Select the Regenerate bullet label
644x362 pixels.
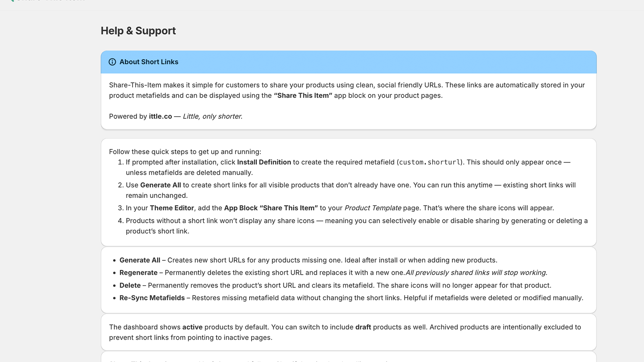pyautogui.click(x=138, y=273)
